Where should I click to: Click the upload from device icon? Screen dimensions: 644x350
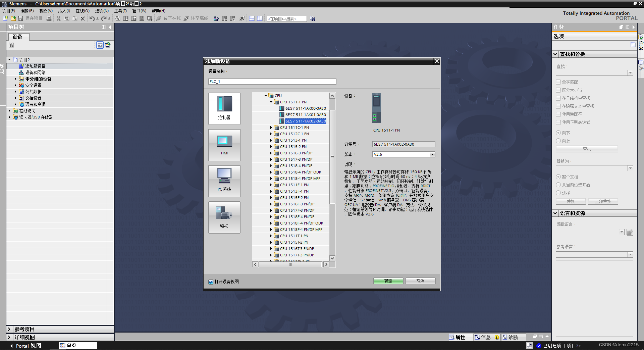click(134, 18)
